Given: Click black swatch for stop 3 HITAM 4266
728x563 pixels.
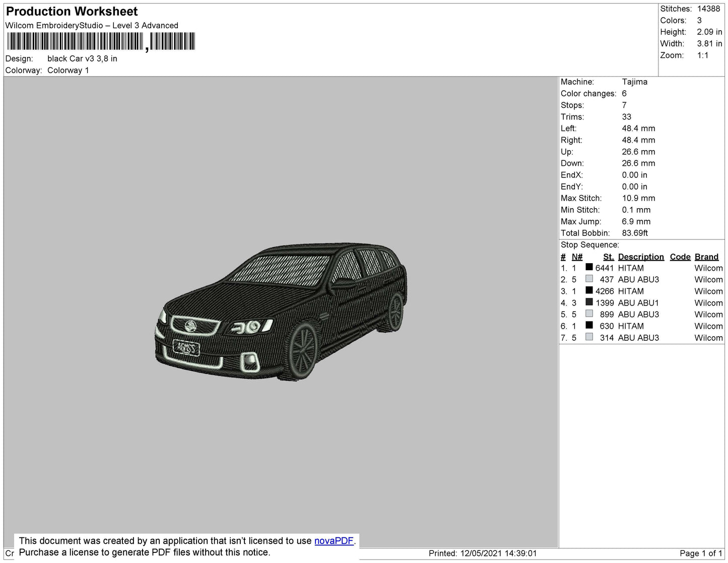Looking at the screenshot, I should pos(589,290).
